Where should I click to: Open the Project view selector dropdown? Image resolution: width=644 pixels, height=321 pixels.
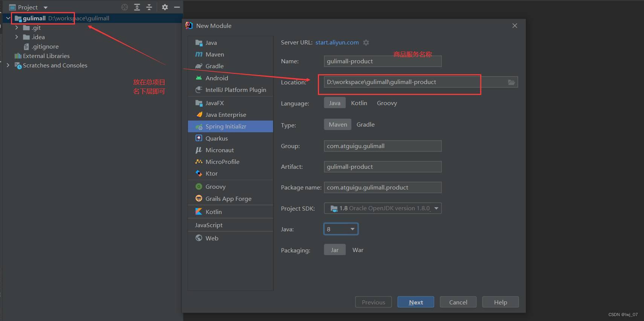46,8
